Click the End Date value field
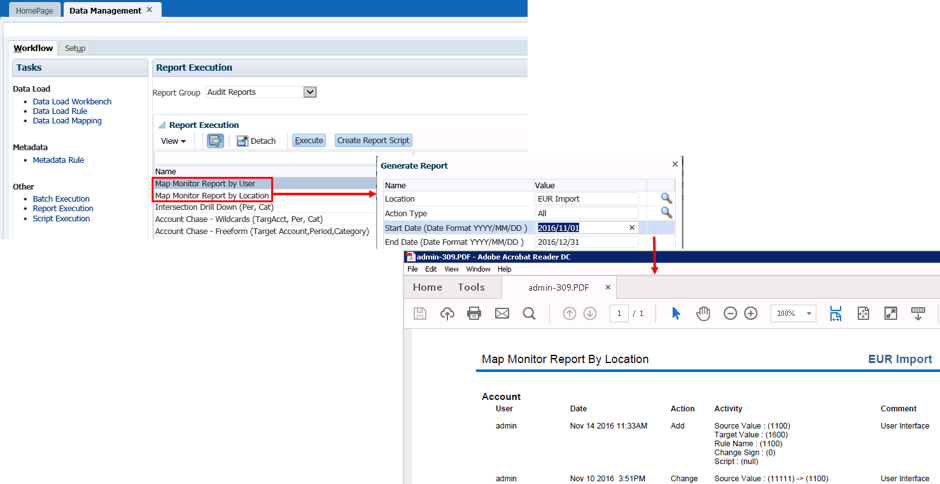This screenshot has width=940, height=484. point(587,242)
